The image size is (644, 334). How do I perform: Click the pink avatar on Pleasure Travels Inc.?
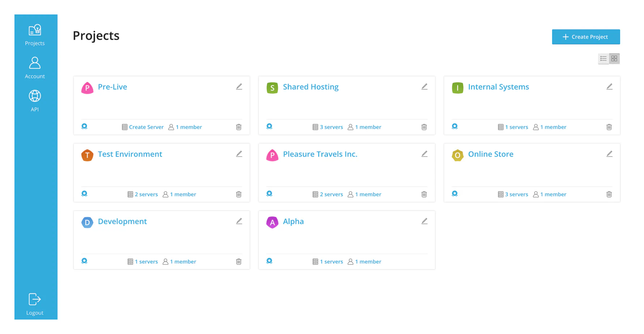[x=272, y=155]
